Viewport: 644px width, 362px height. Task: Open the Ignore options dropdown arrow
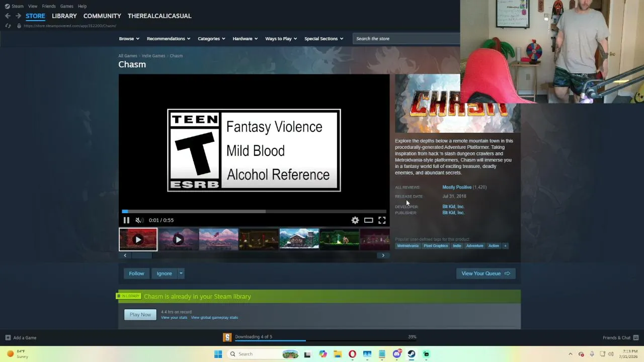(x=181, y=274)
